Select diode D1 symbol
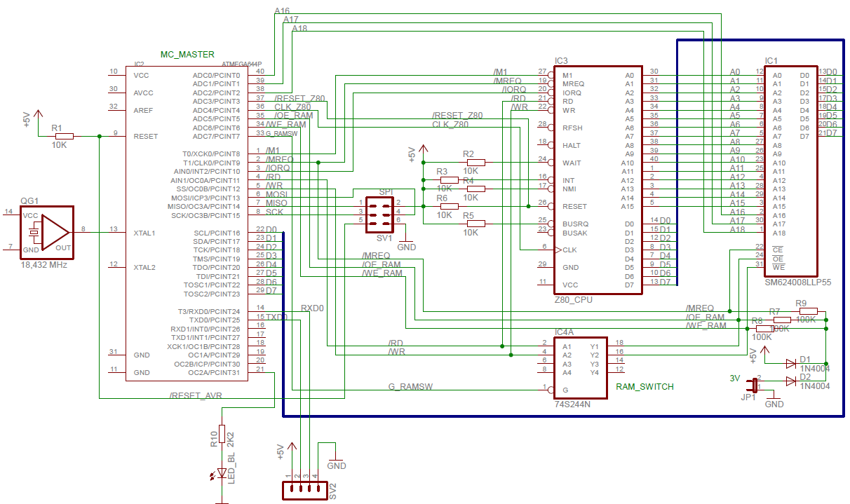This screenshot has height=504, width=850. 791,363
